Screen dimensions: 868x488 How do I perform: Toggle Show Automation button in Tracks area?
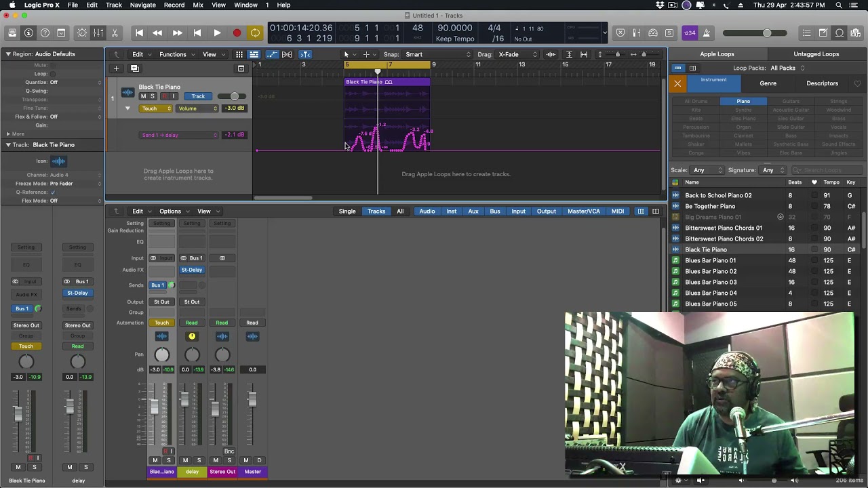pos(272,54)
